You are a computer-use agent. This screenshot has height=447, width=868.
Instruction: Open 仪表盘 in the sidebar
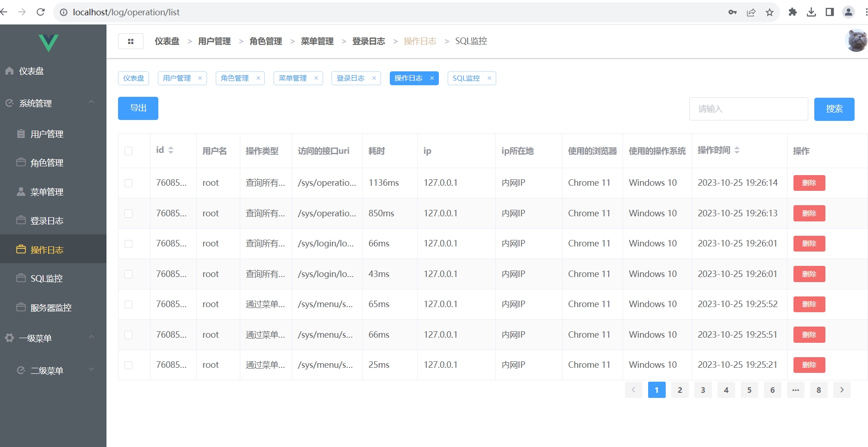53,71
